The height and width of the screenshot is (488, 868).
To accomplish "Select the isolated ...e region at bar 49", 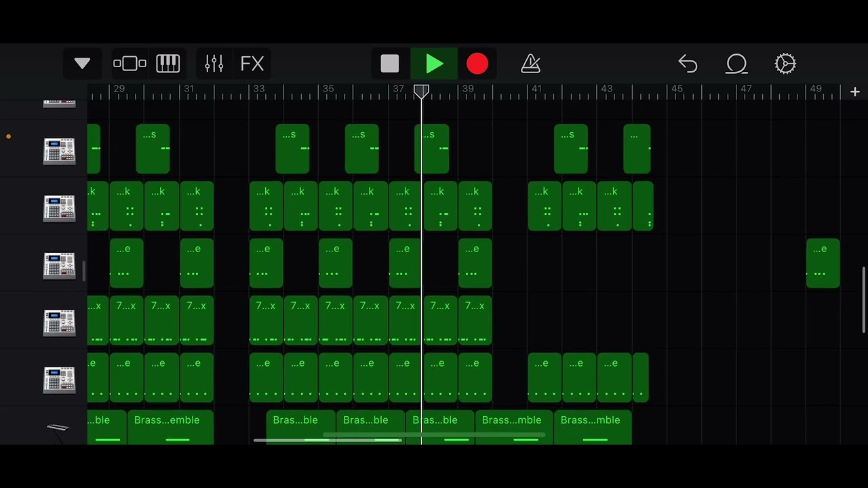I will coord(823,263).
